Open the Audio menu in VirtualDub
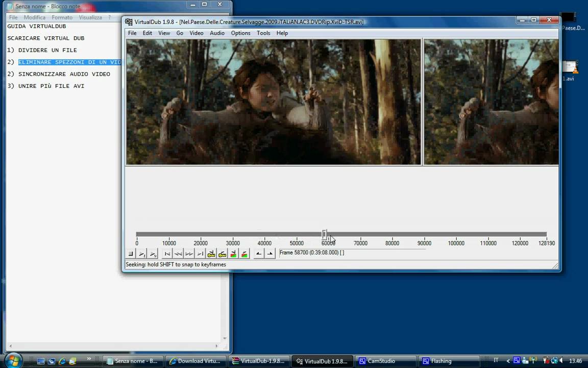Image resolution: width=588 pixels, height=368 pixels. click(x=217, y=33)
